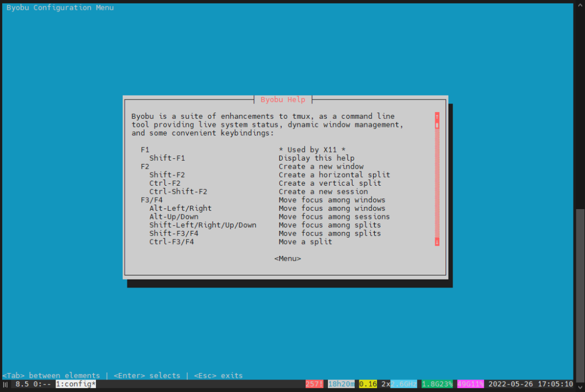Click the 257! package updates indicator
This screenshot has width=585, height=392.
click(314, 383)
